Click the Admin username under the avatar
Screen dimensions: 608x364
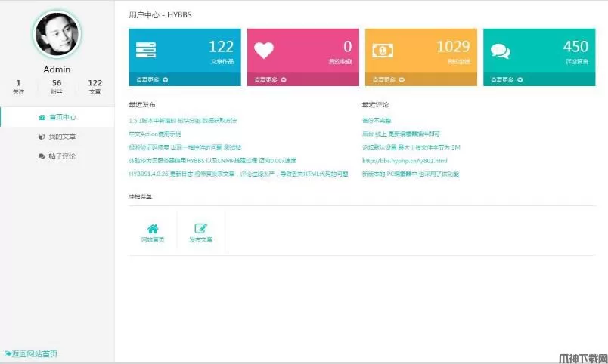pos(57,69)
